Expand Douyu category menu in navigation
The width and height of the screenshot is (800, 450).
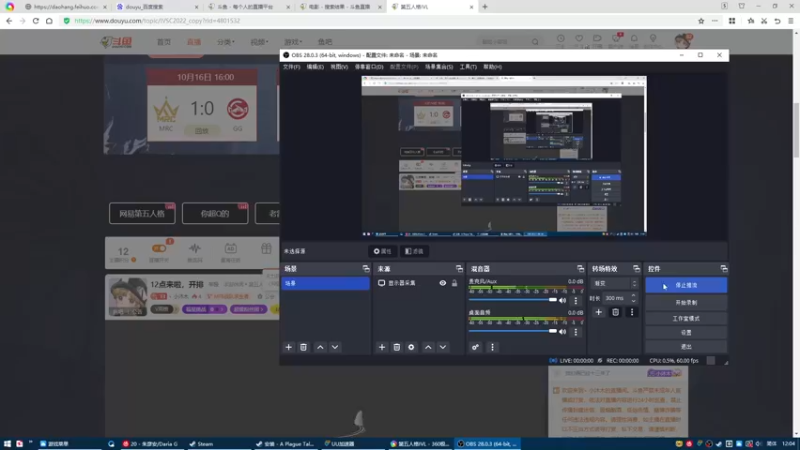[x=226, y=42]
